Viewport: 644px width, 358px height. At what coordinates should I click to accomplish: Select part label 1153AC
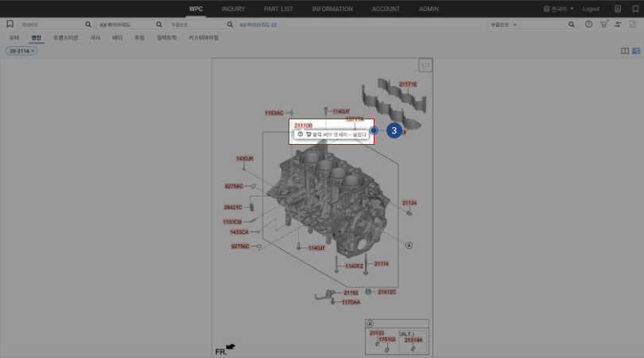pos(274,113)
